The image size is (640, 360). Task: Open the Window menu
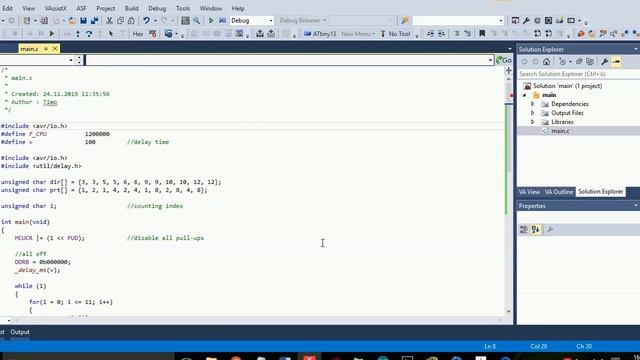point(211,8)
